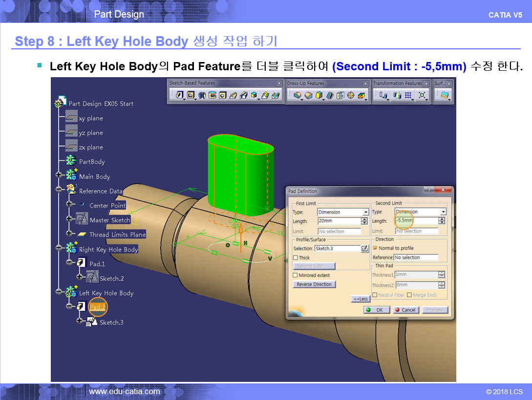532x400 pixels.
Task: Enable the Mirrored extent checkbox
Action: tap(295, 275)
